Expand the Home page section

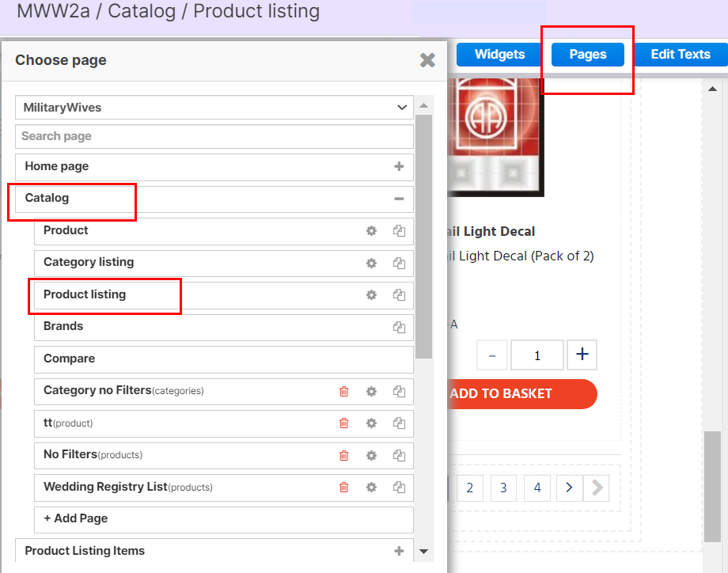[399, 167]
